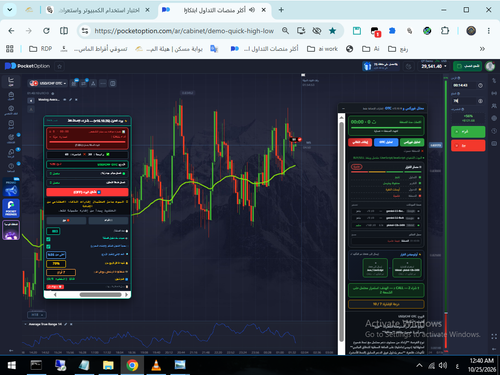Click the green Buy (up) trade button
This screenshot has height=375, width=500.
[x=468, y=132]
